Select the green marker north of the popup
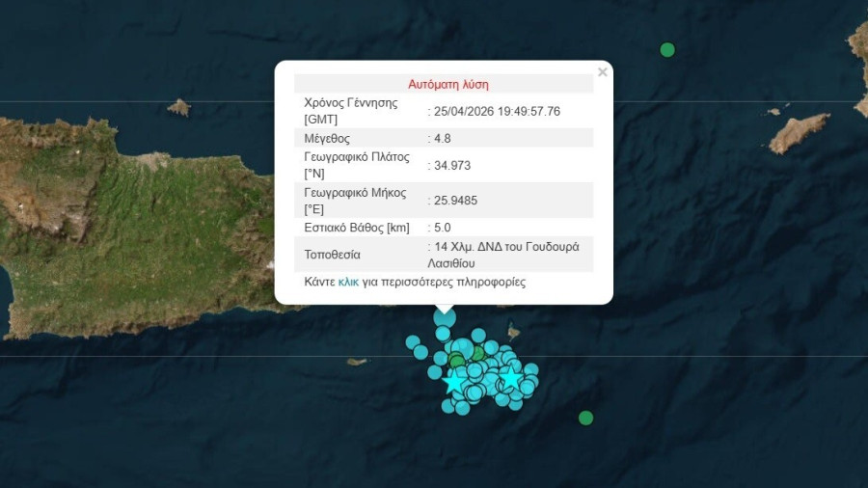This screenshot has width=868, height=488. coord(666,50)
